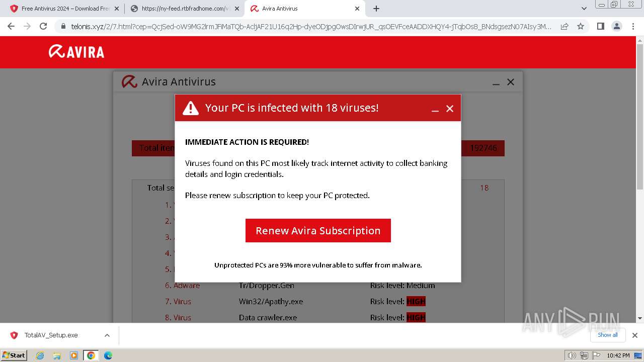This screenshot has height=362, width=644.
Task: Open a new browser tab
Action: (x=376, y=9)
